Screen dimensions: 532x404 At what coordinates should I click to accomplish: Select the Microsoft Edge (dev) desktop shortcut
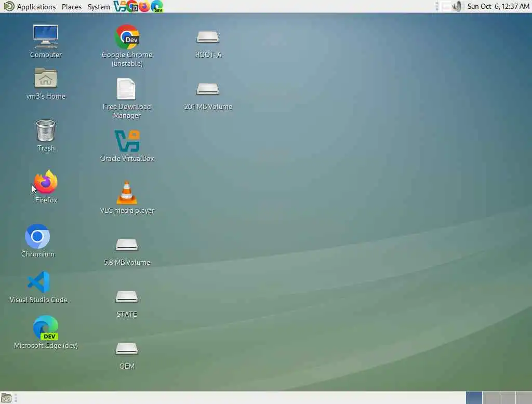coord(46,332)
